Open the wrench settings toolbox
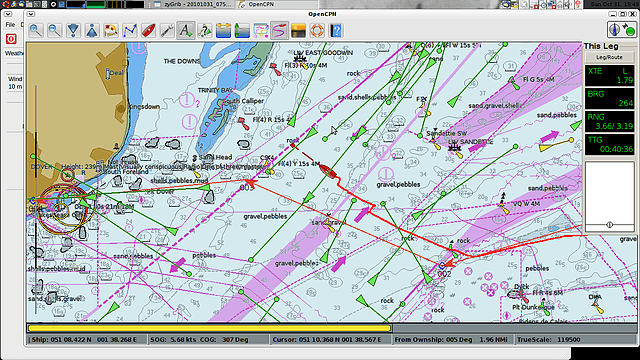Viewport: 640px width, 360px height. [167, 30]
